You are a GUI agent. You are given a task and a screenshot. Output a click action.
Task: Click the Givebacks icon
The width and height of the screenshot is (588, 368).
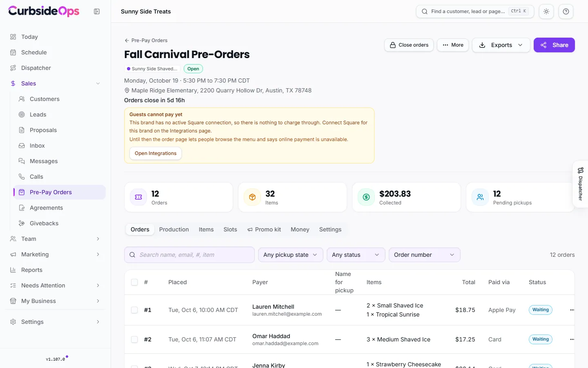22,223
